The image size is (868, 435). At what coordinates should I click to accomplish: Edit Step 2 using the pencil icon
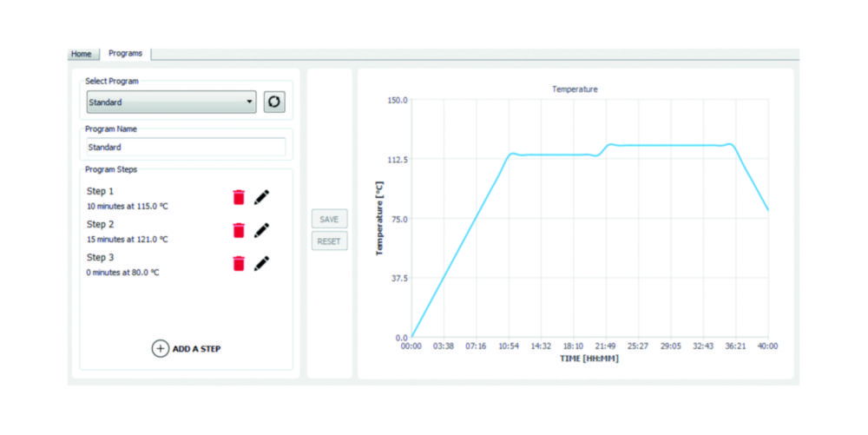[x=261, y=230]
